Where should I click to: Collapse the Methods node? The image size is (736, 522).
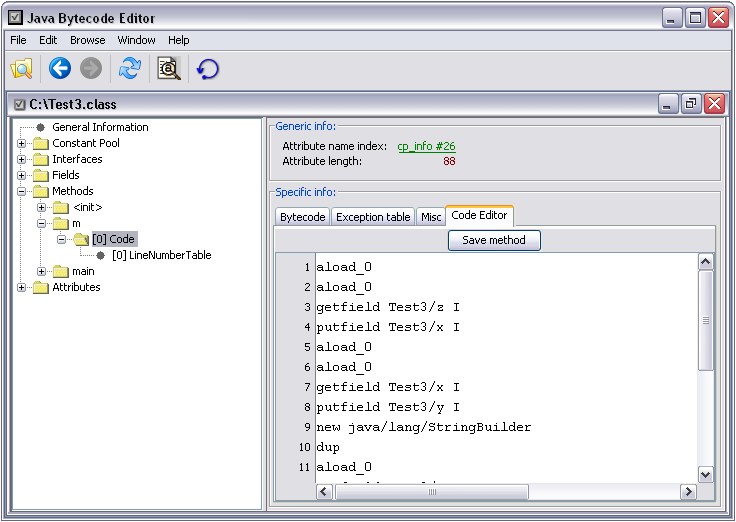[21, 191]
